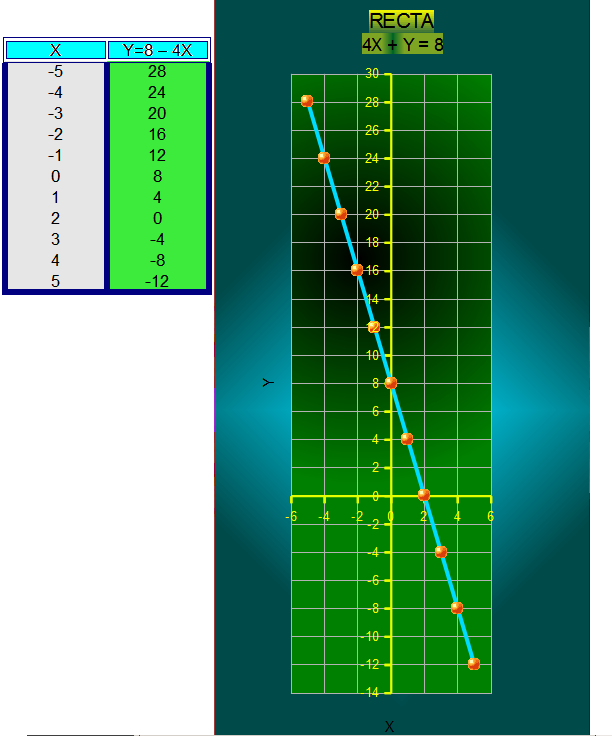The height and width of the screenshot is (736, 612).
Task: Click the X value -4 cell
Action: [x=55, y=92]
